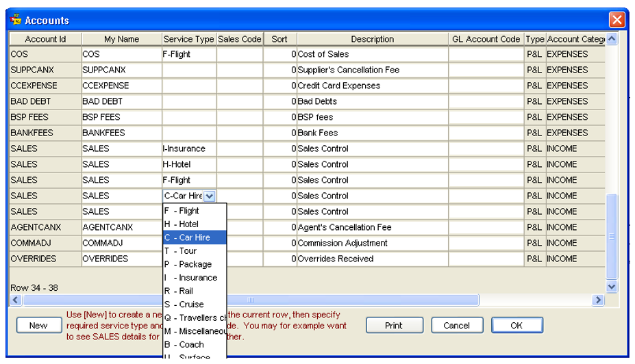This screenshot has height=364, width=635.
Task: Select the AGENTCANX account id cell
Action: coord(45,227)
